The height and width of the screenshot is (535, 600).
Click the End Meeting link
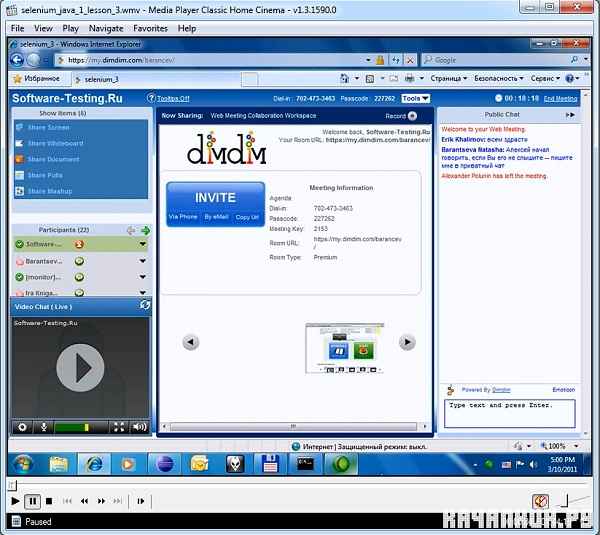560,99
